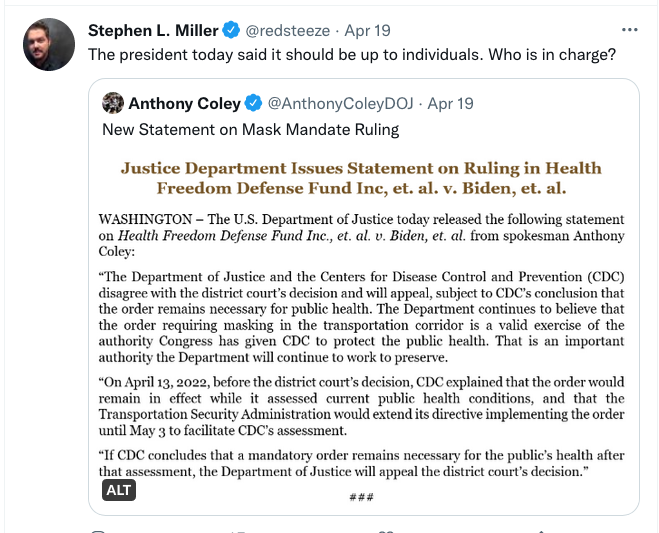Open the tweet's three-dot More menu
Viewport: 659px width, 533px height.
(x=629, y=30)
